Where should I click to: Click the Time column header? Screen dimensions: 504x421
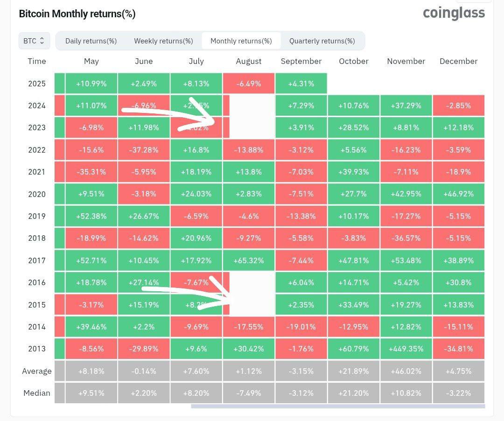(x=37, y=61)
